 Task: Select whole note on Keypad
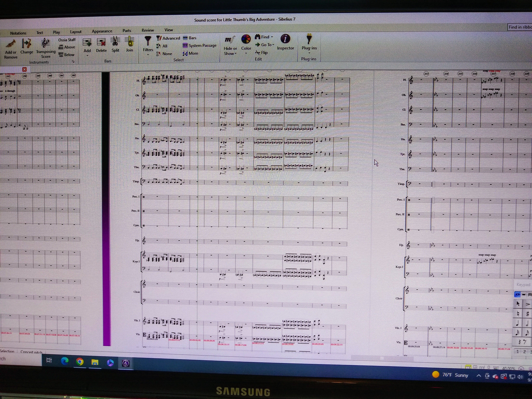tap(518, 294)
